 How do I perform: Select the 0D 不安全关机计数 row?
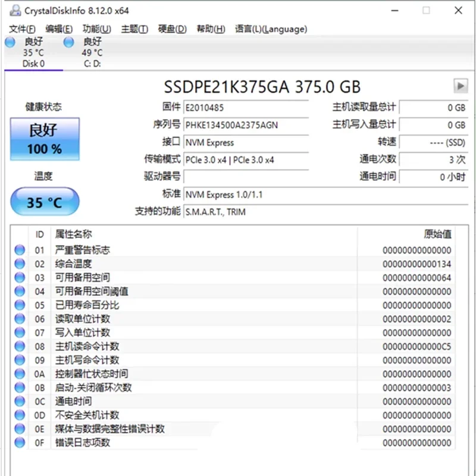tap(238, 415)
